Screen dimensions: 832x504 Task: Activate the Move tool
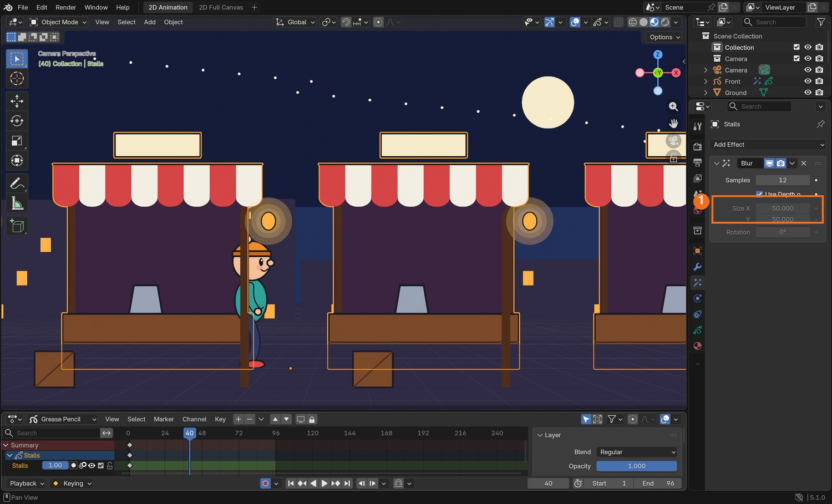tap(17, 101)
